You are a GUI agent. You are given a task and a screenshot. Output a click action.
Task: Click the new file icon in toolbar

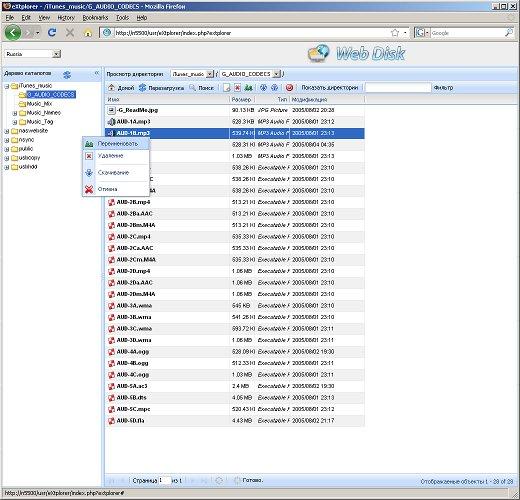tap(227, 88)
